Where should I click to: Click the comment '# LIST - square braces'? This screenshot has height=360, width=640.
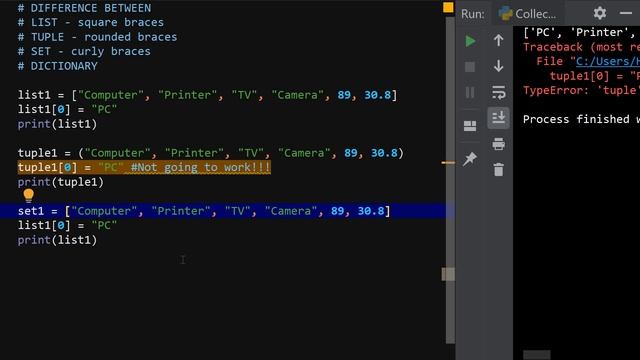(91, 22)
